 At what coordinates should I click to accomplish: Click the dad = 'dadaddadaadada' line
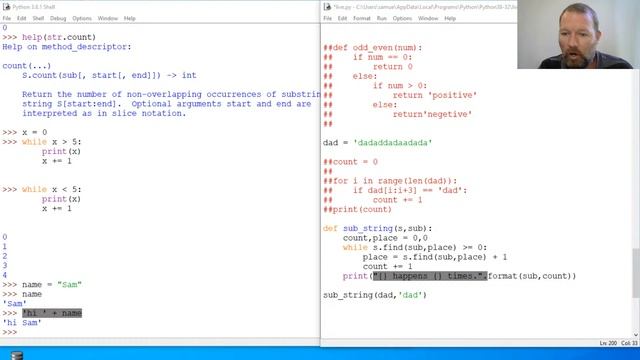pyautogui.click(x=378, y=143)
